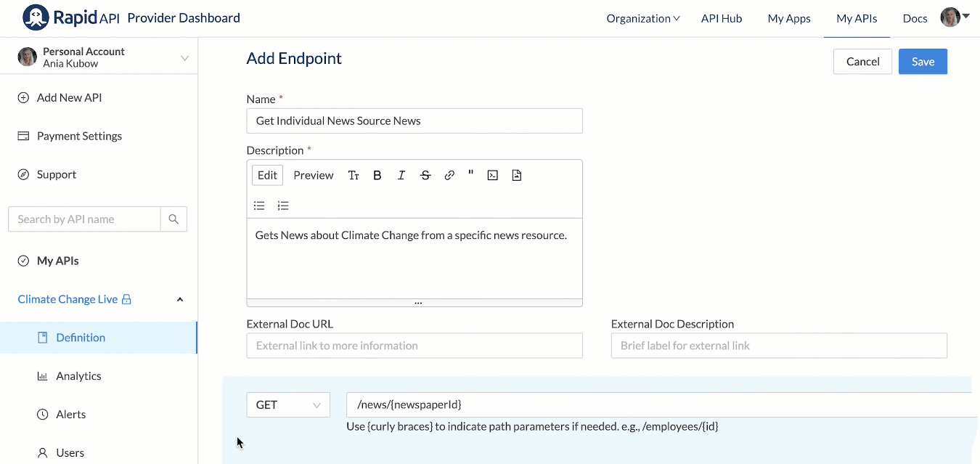Click into the Description text area

(x=415, y=258)
